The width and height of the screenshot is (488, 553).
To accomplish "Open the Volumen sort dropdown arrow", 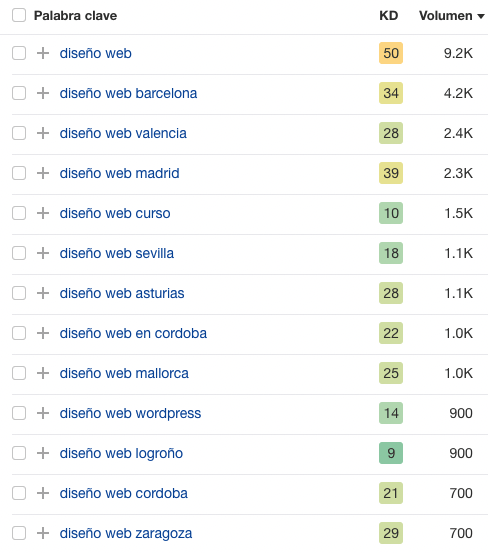I will [x=481, y=16].
